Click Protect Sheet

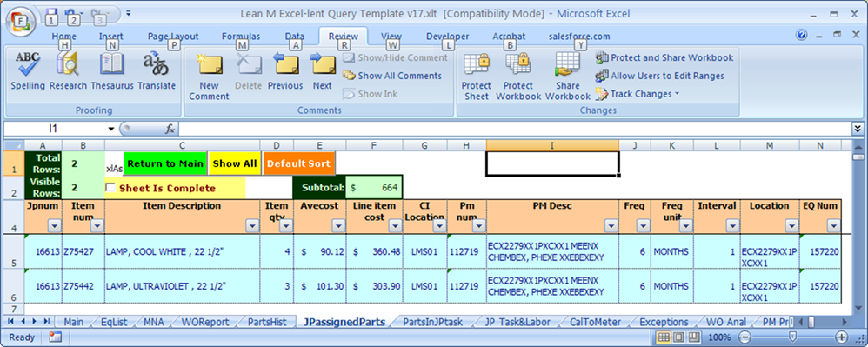point(477,77)
